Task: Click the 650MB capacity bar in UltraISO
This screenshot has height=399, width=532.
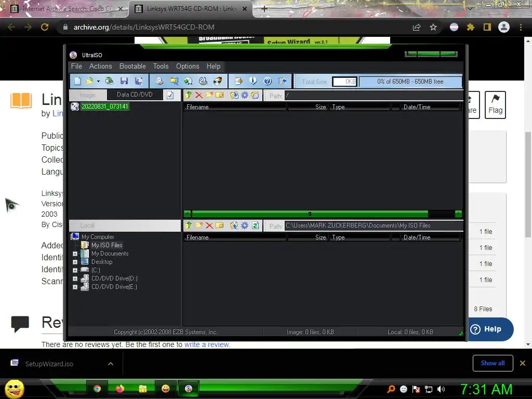Action: (410, 82)
